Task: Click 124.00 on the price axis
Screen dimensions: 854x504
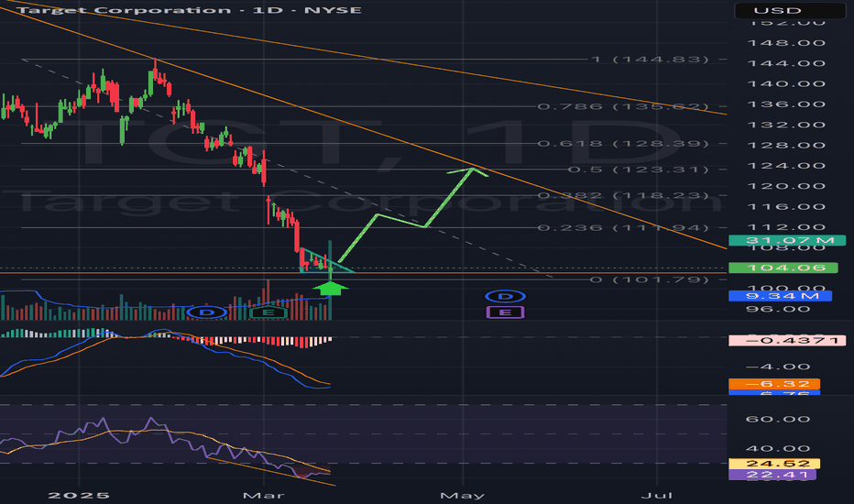Action: [x=786, y=166]
